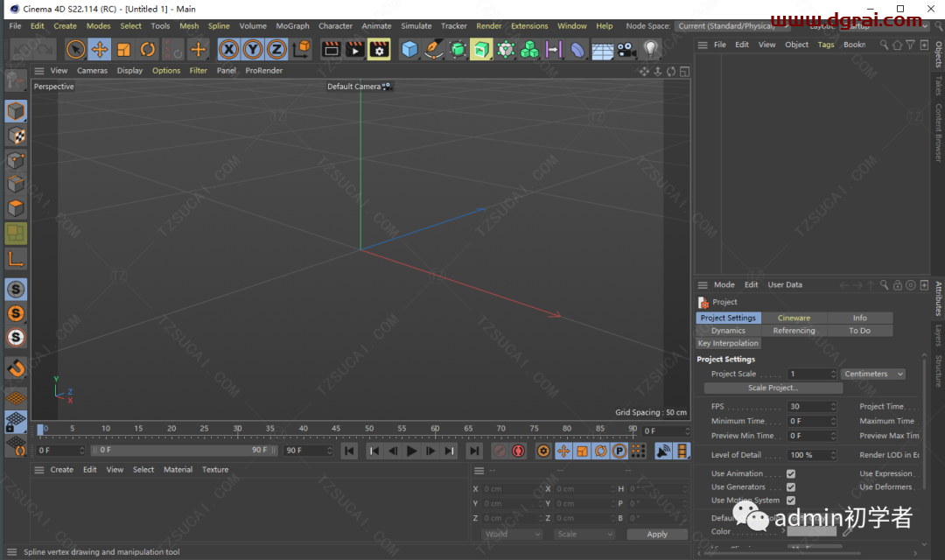Add a Bend deformer object
The image size is (945, 560).
point(577,49)
